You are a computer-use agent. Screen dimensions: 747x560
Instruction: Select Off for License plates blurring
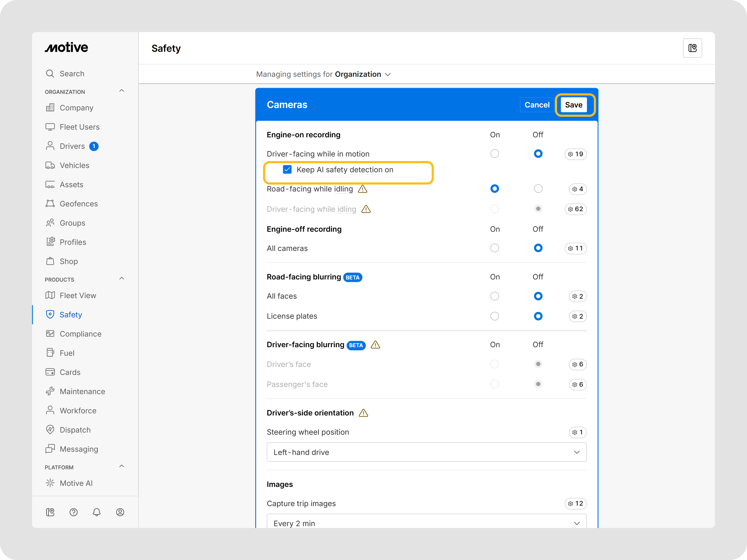click(538, 316)
